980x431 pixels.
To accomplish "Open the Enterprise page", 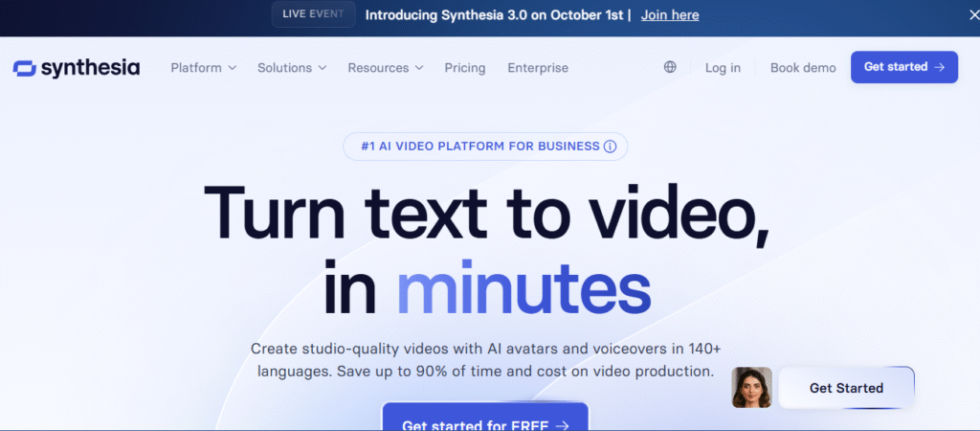I will point(538,68).
